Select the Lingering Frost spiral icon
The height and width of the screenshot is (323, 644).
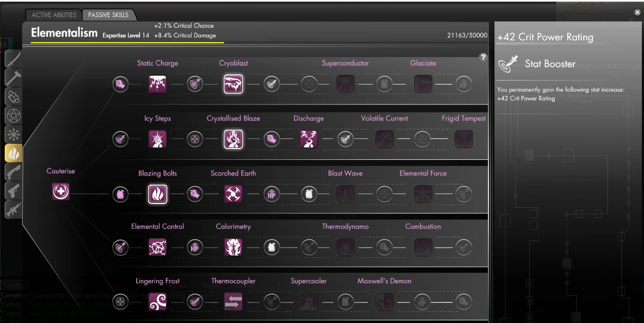[x=157, y=301]
